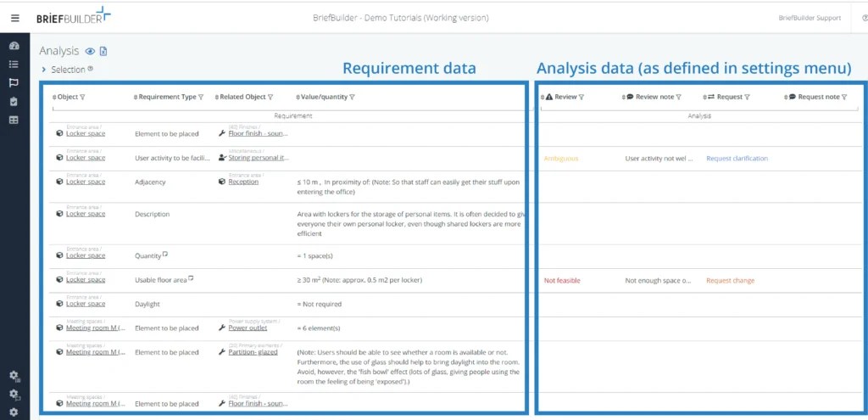The image size is (868, 420).
Task: Expand the Selection section chevron
Action: (44, 70)
